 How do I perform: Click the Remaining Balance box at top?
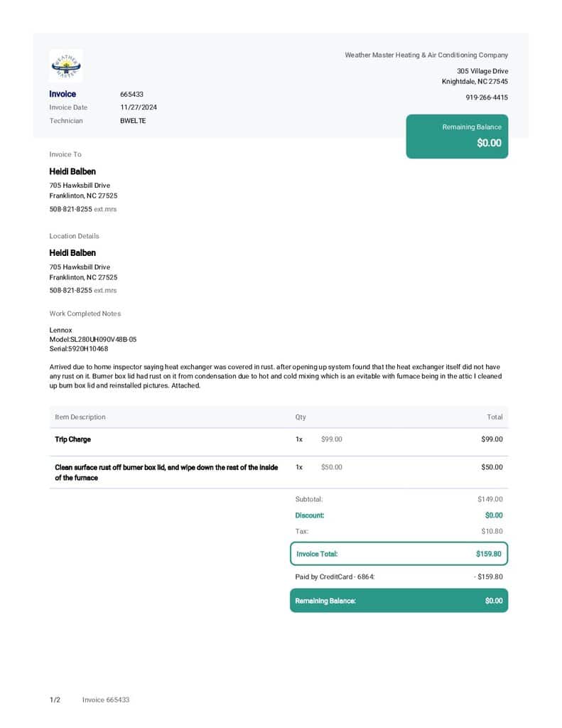(457, 136)
